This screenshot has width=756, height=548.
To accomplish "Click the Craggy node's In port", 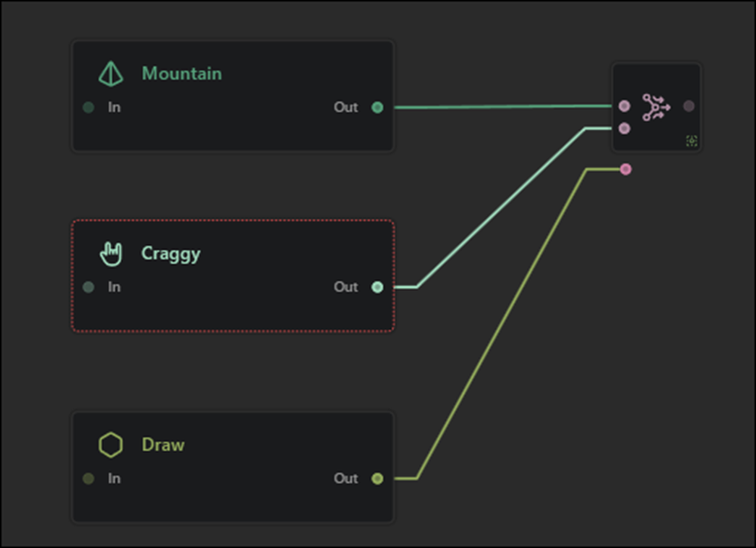I will (89, 287).
